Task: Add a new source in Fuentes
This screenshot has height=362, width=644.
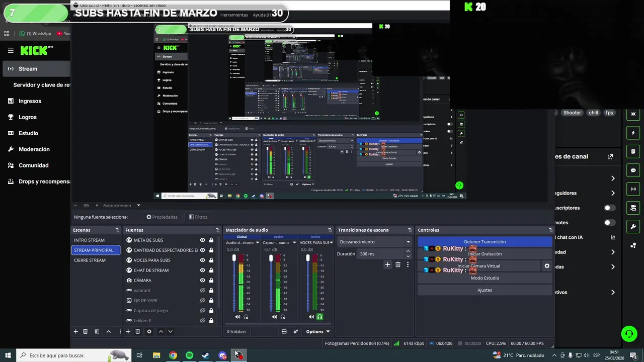Action: (x=128, y=331)
